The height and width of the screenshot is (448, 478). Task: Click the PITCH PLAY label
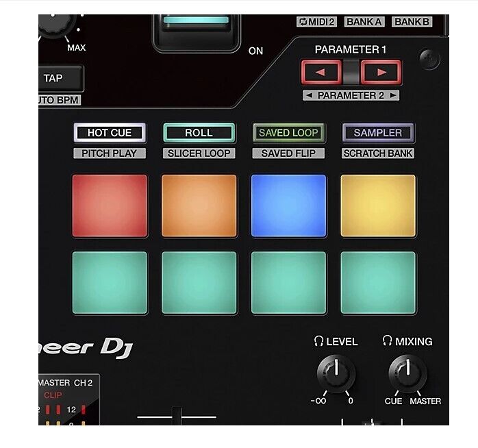pyautogui.click(x=110, y=153)
